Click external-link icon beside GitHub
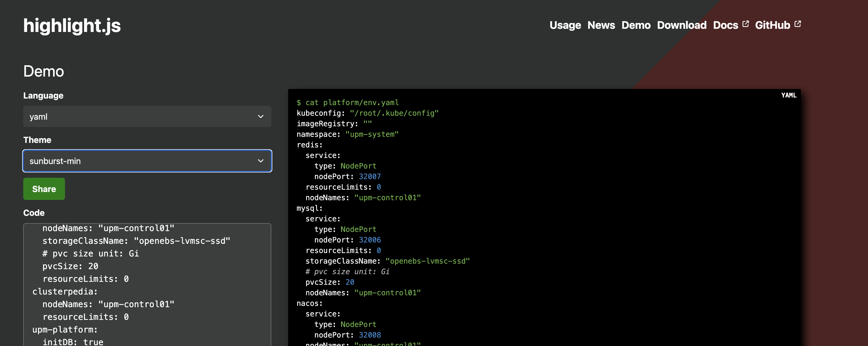 (x=797, y=24)
